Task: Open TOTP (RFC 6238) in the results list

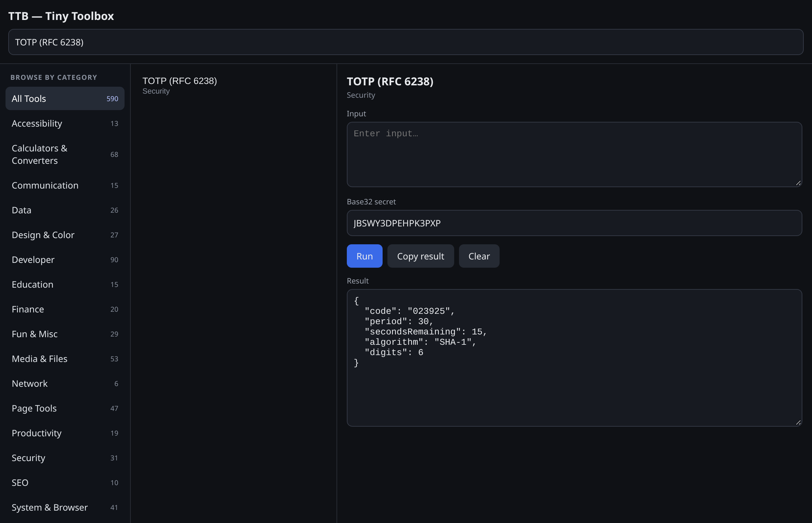Action: (x=233, y=85)
